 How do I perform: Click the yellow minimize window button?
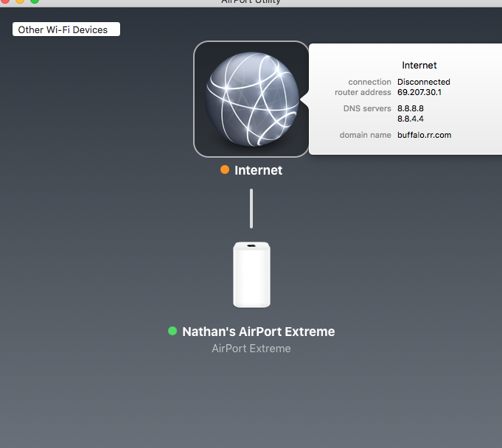[20, 1]
